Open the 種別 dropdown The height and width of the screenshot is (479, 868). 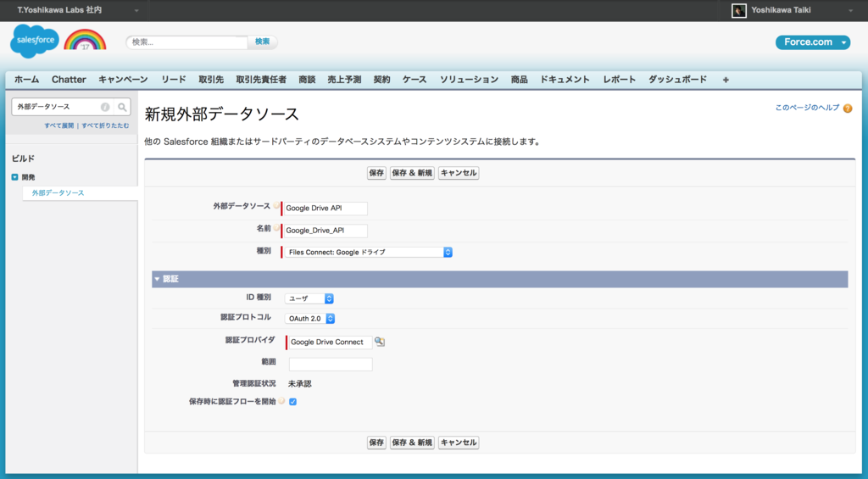click(x=369, y=252)
